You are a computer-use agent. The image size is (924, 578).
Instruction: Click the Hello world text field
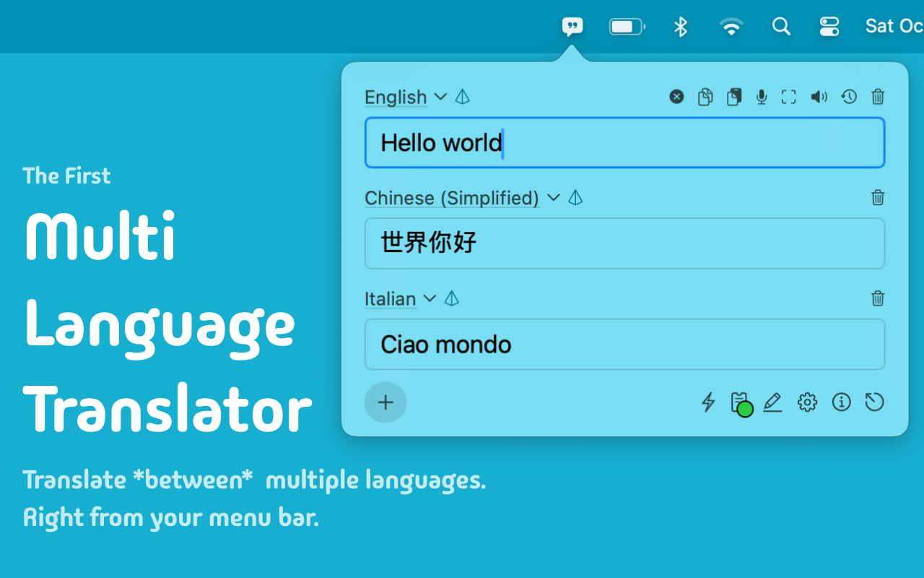(625, 142)
